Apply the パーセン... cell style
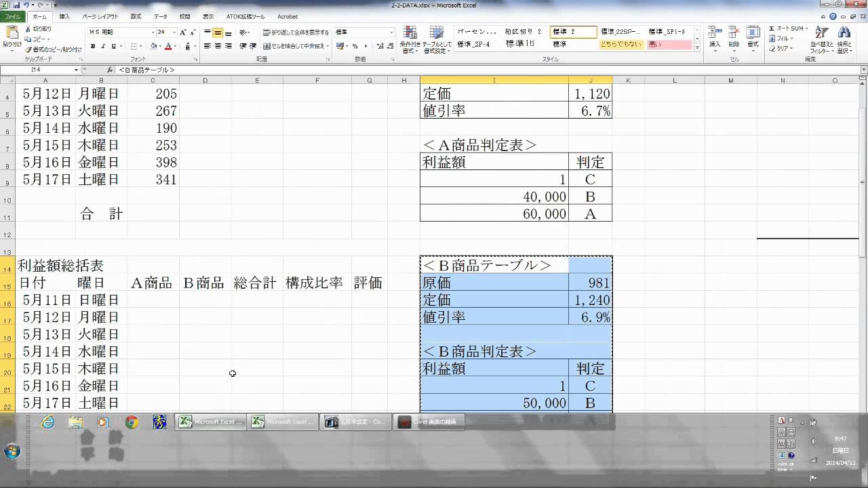This screenshot has width=868, height=488. [477, 32]
